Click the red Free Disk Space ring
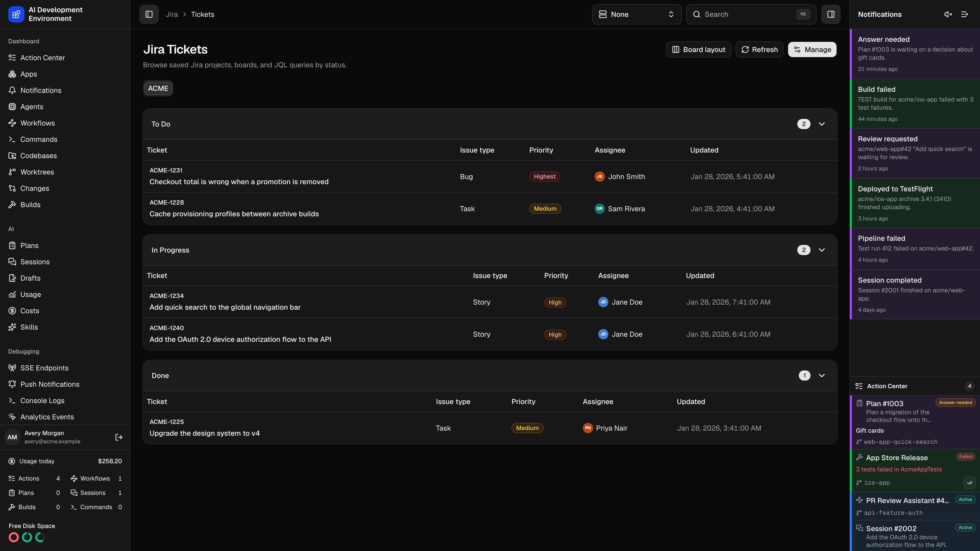 (x=14, y=537)
